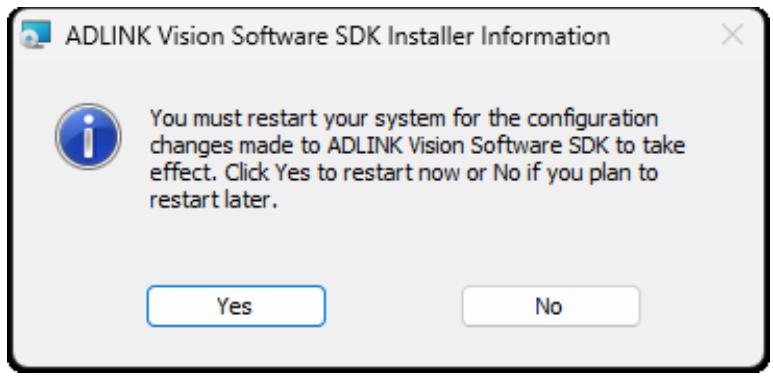Screen dimensions: 773x376
Task: Dismiss the dialog using the X icon
Action: click(732, 35)
